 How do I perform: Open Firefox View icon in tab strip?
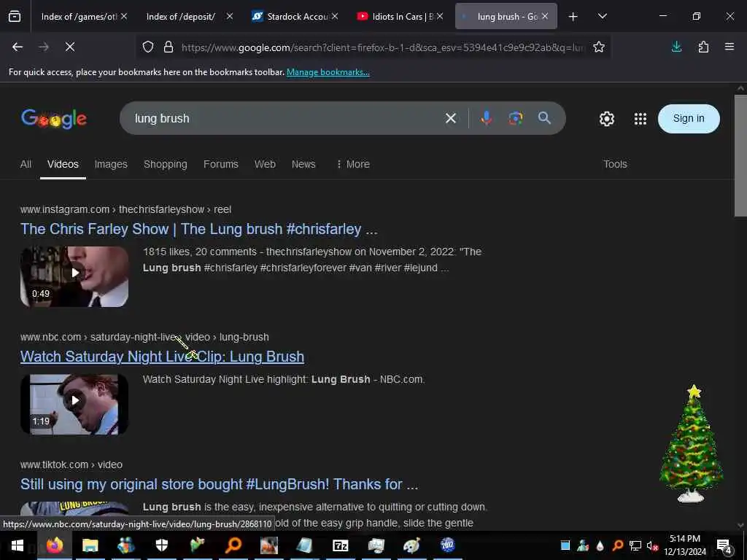(x=15, y=17)
